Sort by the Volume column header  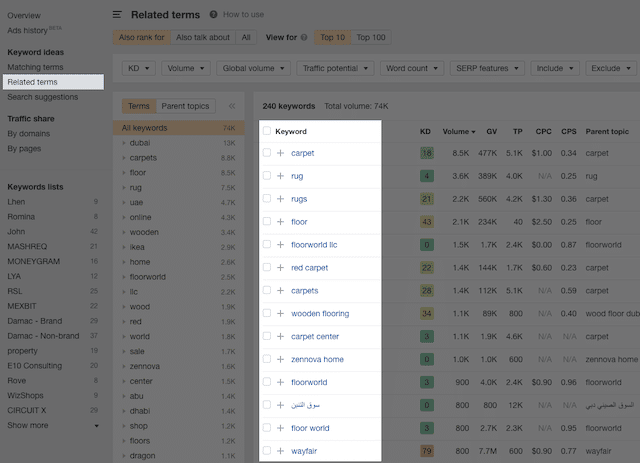[459, 131]
